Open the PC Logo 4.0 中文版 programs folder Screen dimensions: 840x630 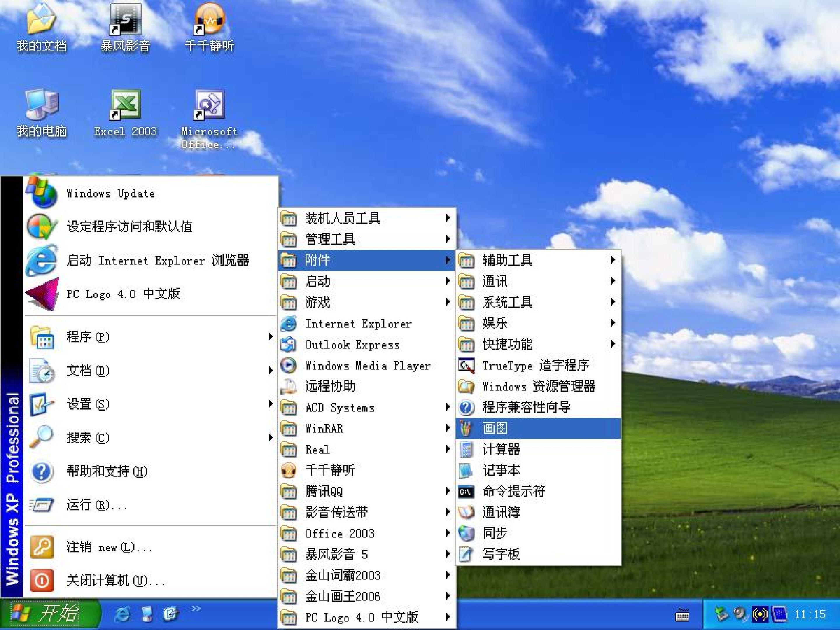367,617
